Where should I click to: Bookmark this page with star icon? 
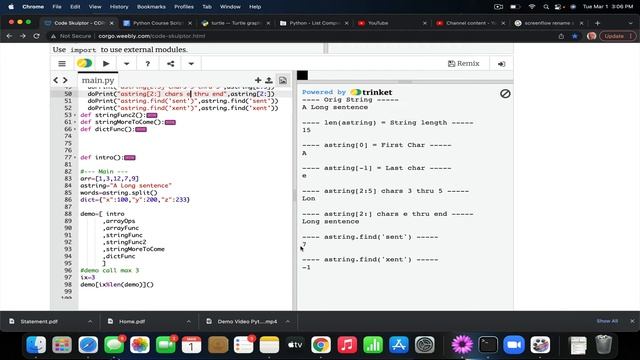click(x=575, y=36)
